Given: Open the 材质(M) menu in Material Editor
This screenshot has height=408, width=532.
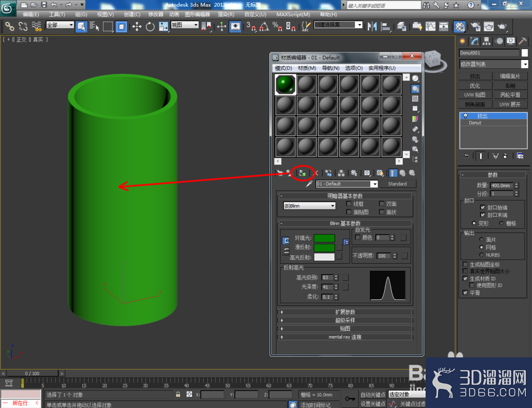Looking at the screenshot, I should click(307, 68).
